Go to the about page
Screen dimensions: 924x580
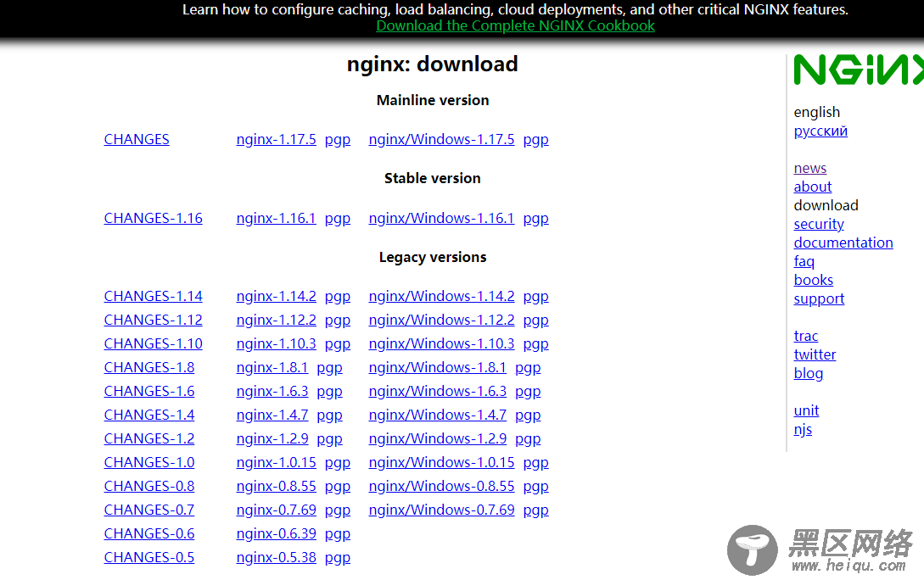[x=813, y=187]
